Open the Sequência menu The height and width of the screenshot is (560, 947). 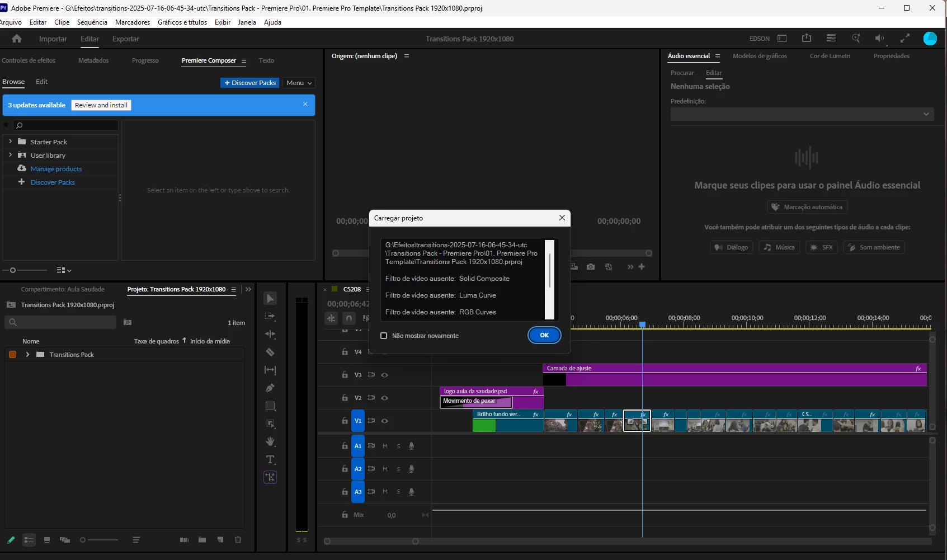coord(92,22)
